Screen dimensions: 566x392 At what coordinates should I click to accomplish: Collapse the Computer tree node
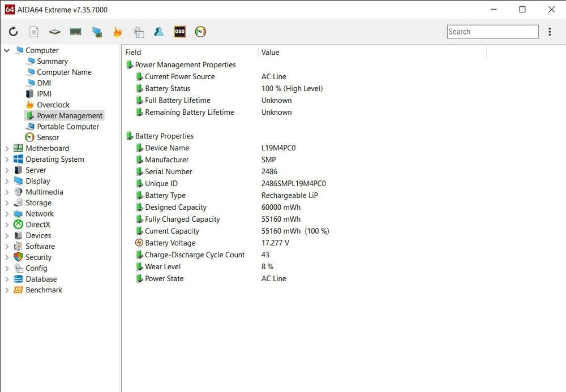pos(6,50)
